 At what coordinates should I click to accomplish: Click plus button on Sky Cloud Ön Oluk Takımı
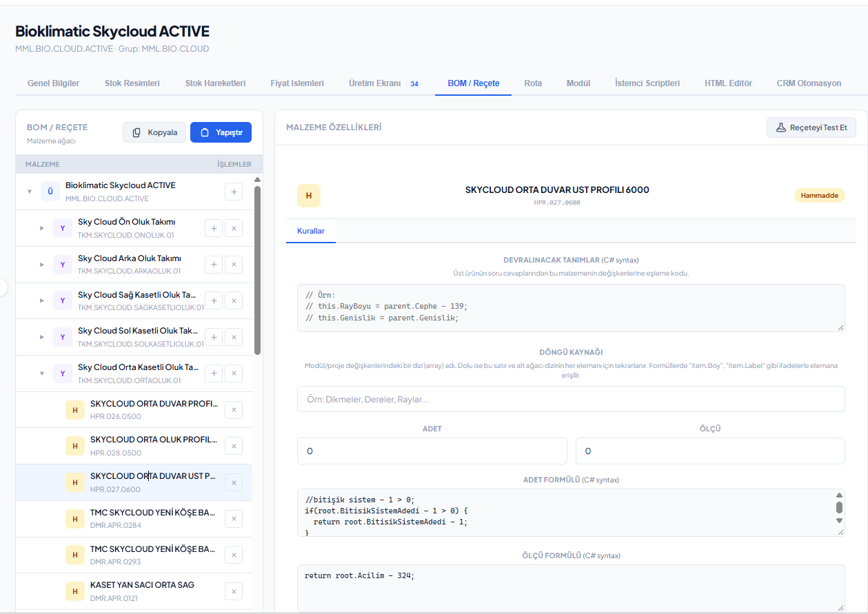click(214, 228)
